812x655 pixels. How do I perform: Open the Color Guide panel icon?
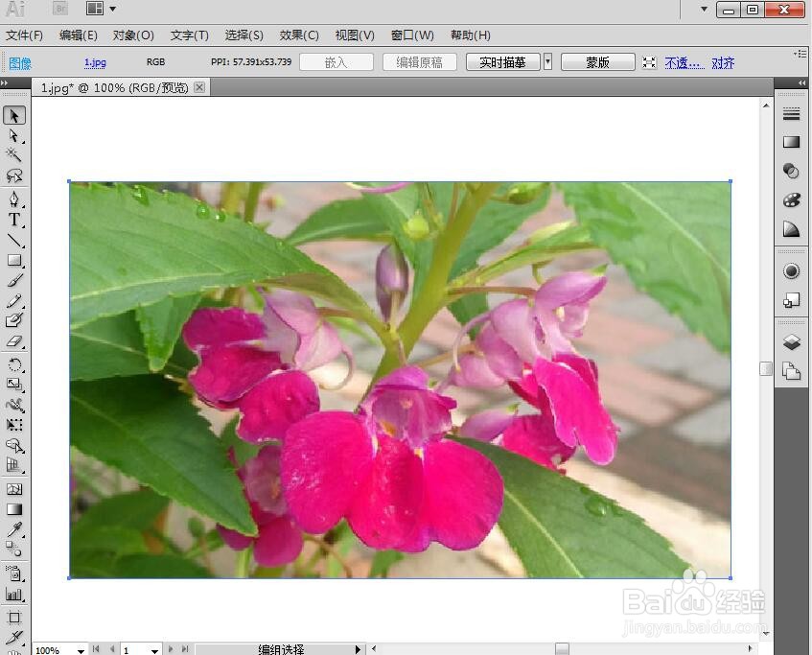point(791,228)
